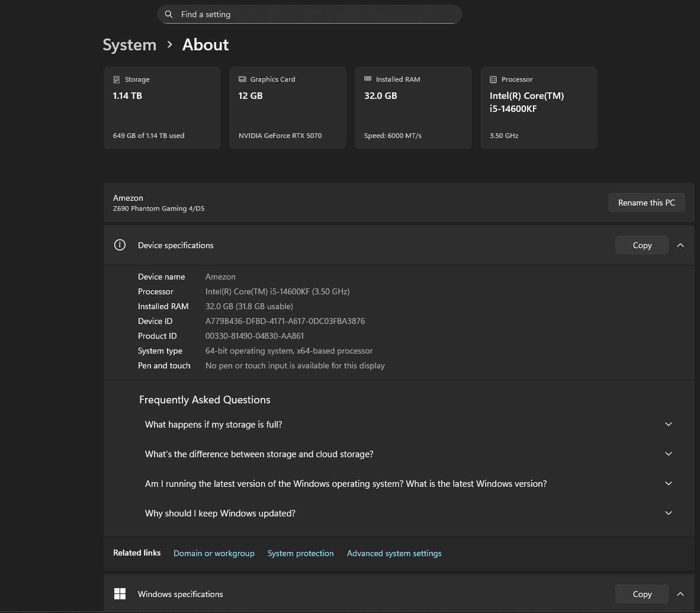The height and width of the screenshot is (613, 700).
Task: Expand storage vs cloud storage question
Action: (668, 454)
